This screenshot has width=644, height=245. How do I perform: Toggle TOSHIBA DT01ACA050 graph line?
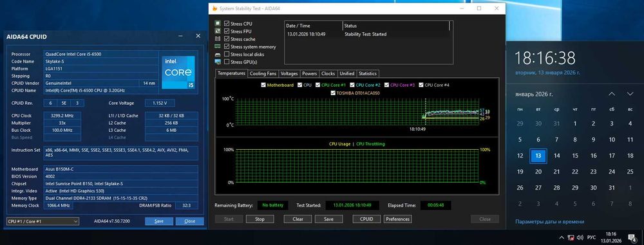pyautogui.click(x=333, y=93)
